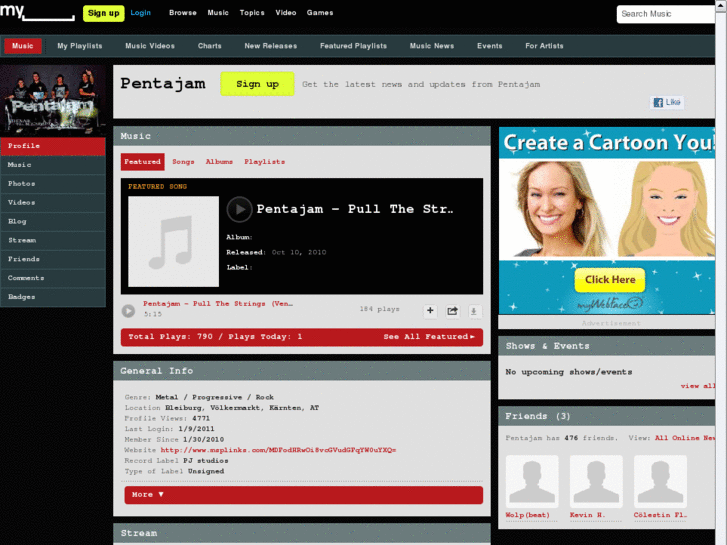Open Videos in the sidebar
727x545 pixels.
[53, 203]
